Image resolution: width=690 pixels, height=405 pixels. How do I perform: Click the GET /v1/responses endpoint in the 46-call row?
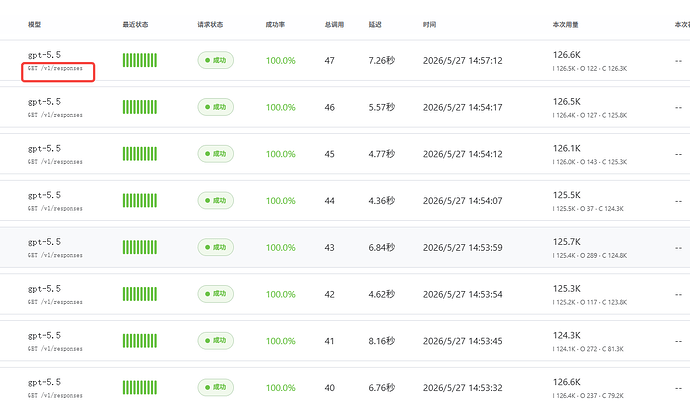point(55,115)
